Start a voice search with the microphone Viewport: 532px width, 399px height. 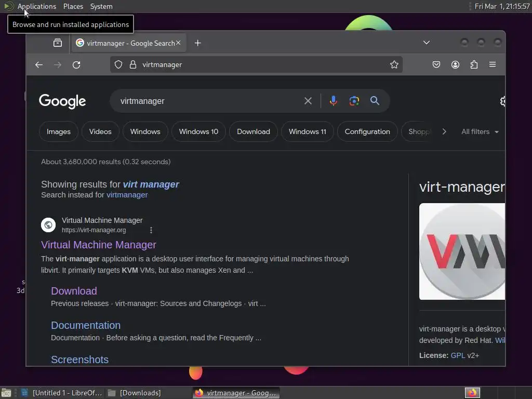pyautogui.click(x=333, y=101)
